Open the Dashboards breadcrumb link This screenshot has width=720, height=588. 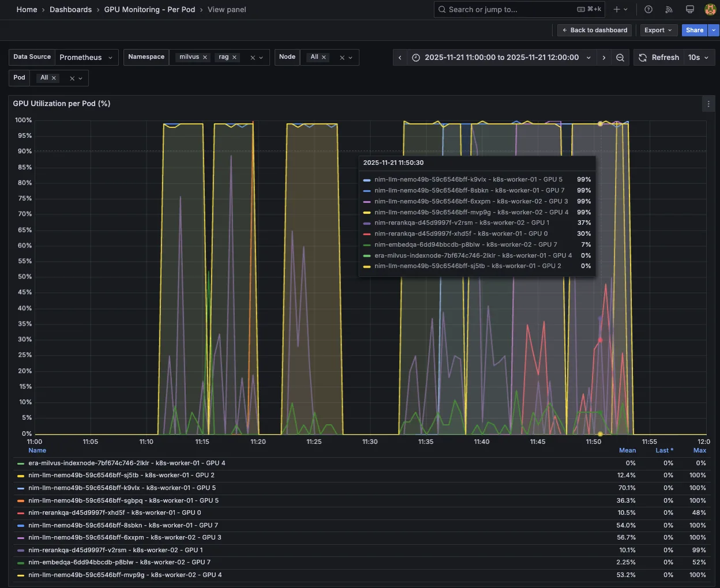click(70, 9)
